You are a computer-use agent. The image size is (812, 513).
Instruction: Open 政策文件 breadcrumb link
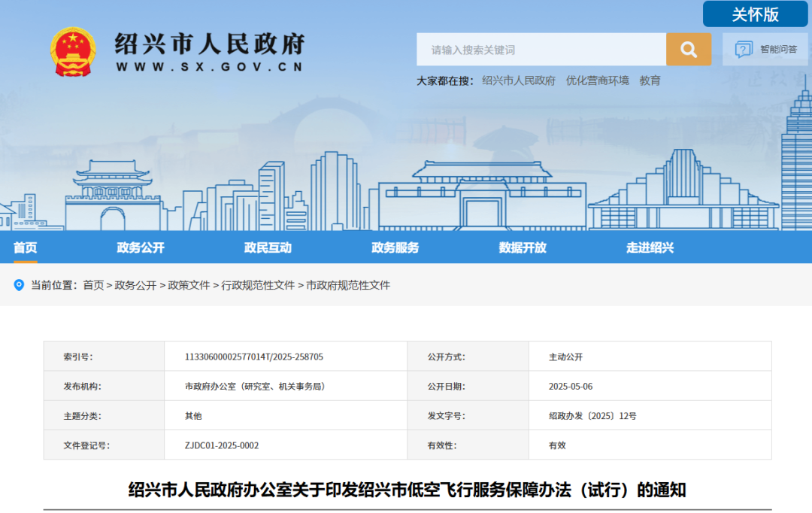pos(189,285)
